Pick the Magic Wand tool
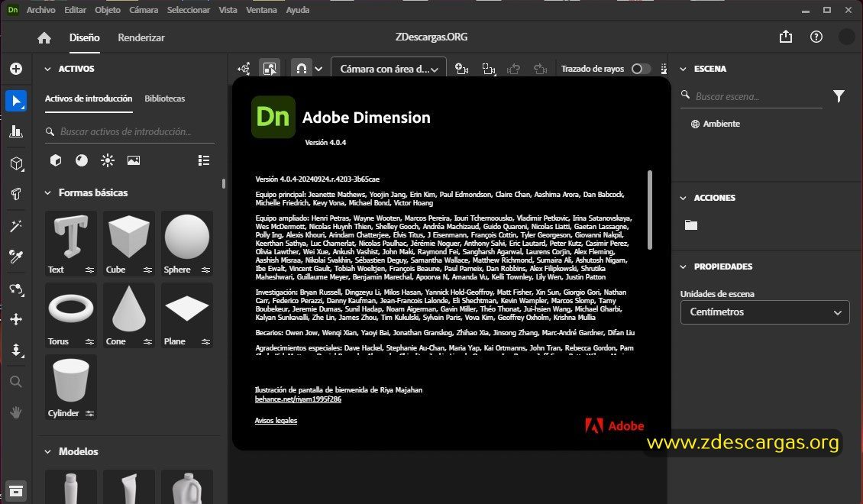The width and height of the screenshot is (863, 504). pos(16,226)
